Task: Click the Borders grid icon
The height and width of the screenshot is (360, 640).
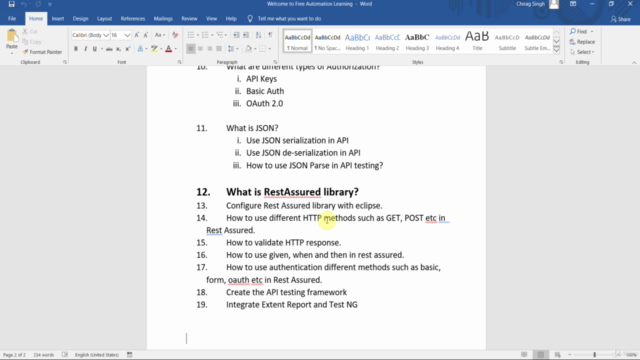Action: [262, 49]
